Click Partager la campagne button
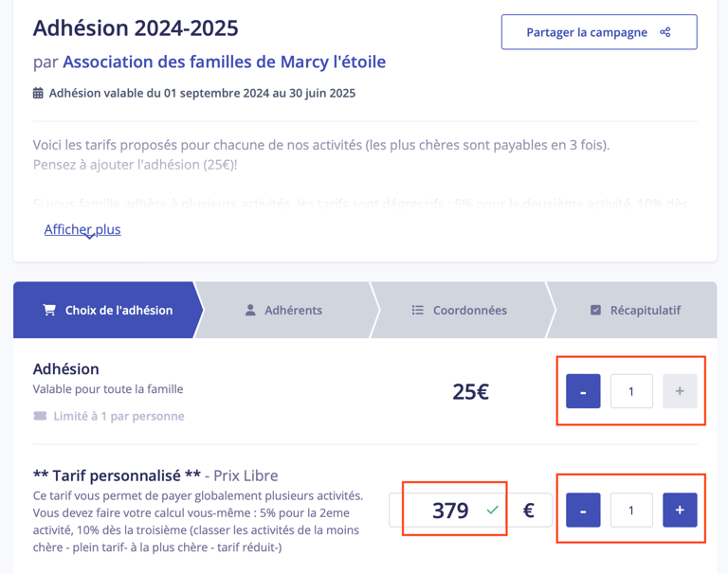The height and width of the screenshot is (574, 728). point(599,32)
